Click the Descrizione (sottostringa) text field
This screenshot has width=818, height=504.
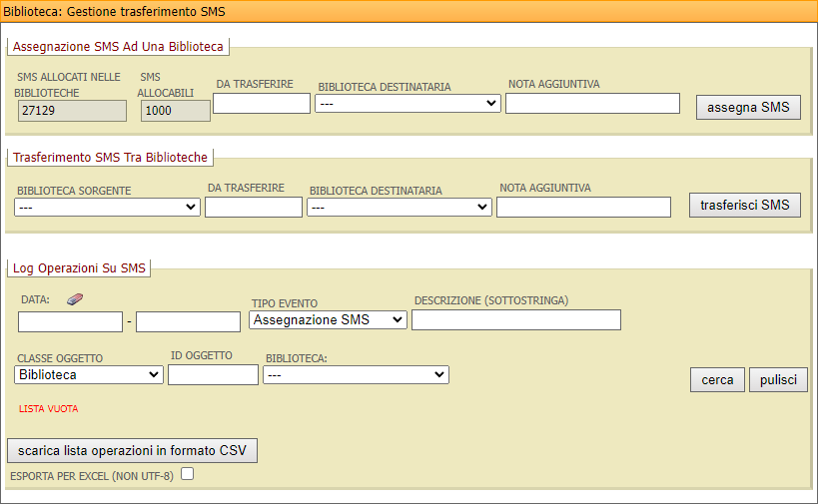(515, 319)
